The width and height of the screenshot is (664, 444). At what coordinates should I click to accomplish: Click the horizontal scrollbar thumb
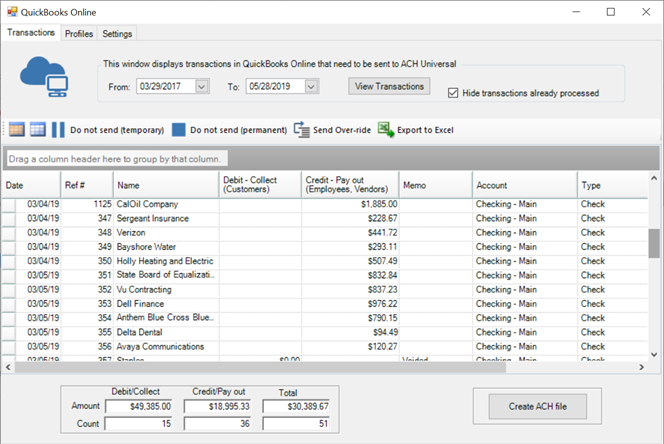click(x=260, y=367)
